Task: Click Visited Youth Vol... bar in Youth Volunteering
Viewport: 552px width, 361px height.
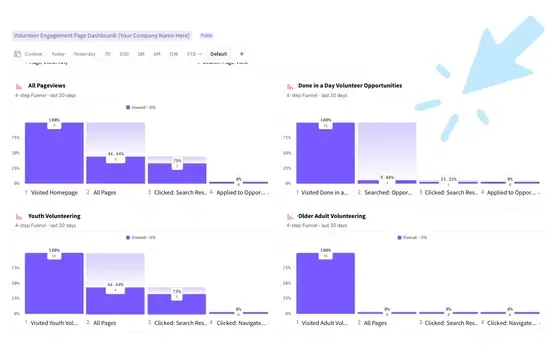Action: 54,283
